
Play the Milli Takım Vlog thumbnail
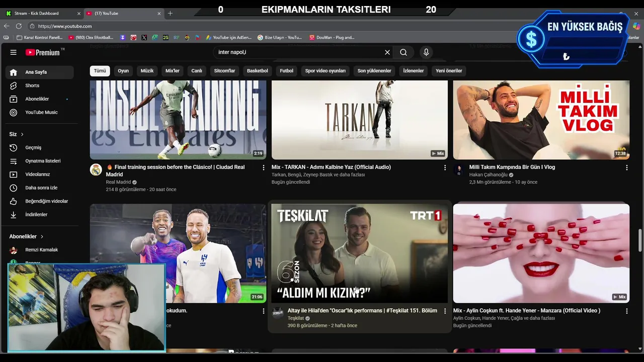click(541, 120)
